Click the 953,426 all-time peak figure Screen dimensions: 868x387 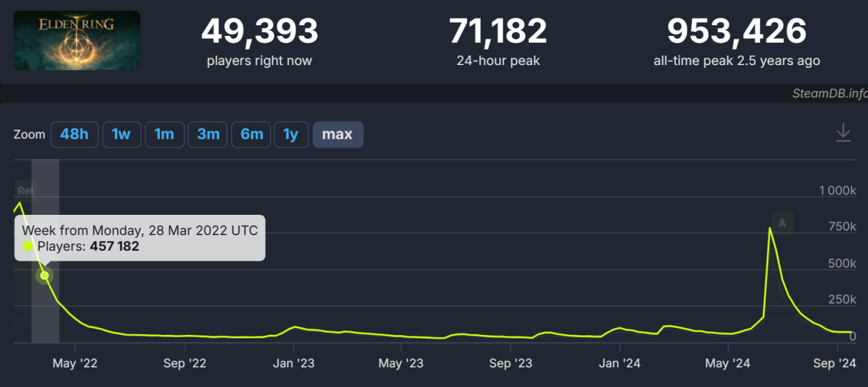[736, 30]
